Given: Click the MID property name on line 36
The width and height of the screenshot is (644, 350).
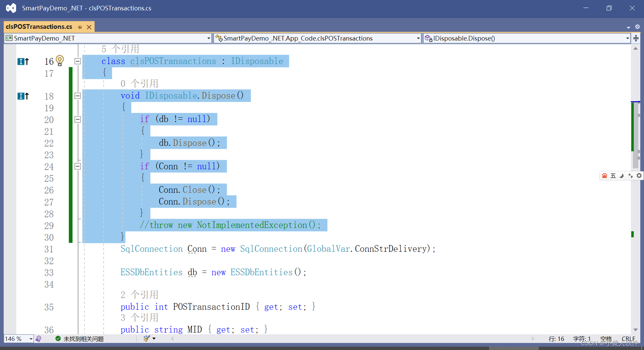Looking at the screenshot, I should coord(195,330).
